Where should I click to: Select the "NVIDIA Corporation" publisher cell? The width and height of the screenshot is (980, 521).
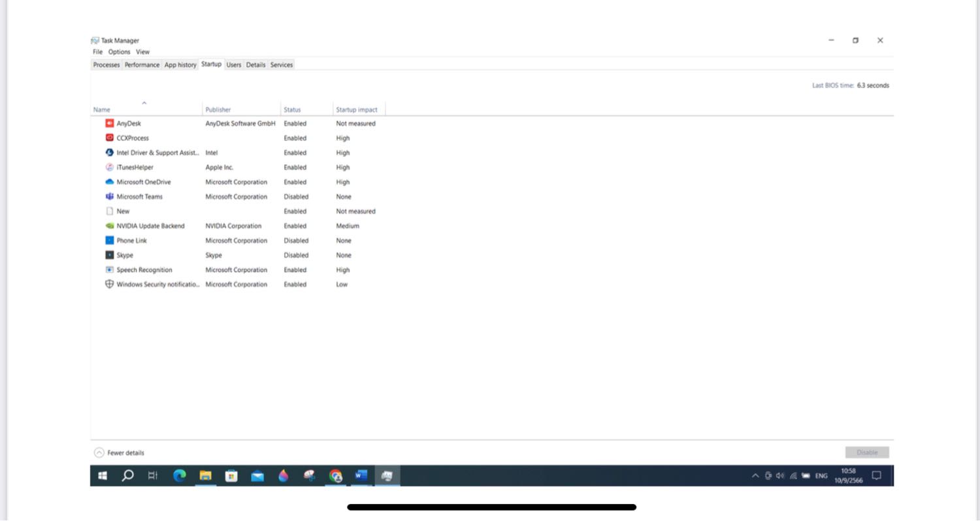pyautogui.click(x=233, y=226)
